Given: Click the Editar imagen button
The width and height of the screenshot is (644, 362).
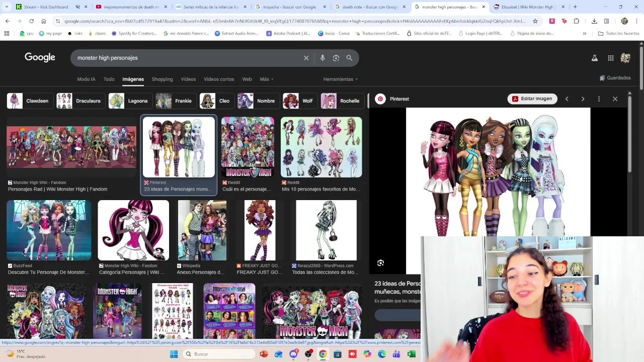Looking at the screenshot, I should [x=532, y=99].
